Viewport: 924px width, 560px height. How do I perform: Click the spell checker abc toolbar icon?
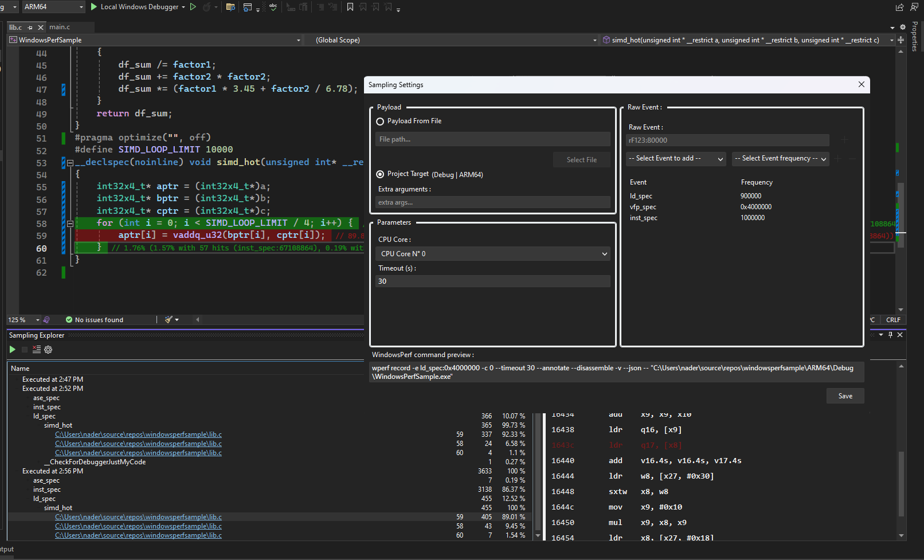point(273,6)
